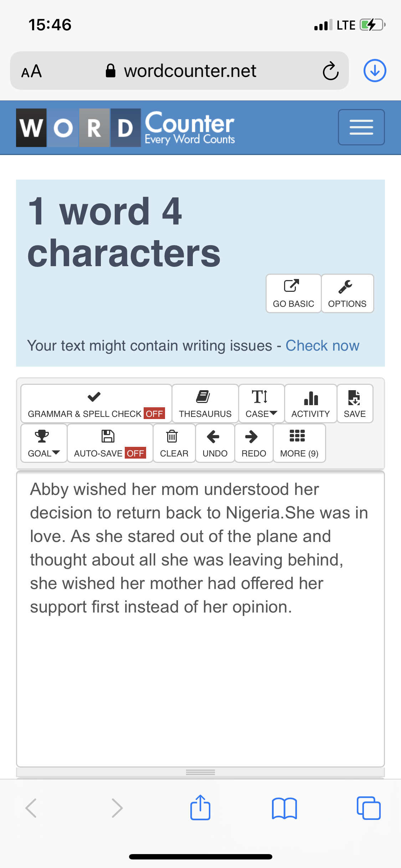Undo the last edit
This screenshot has height=868, width=401.
[x=215, y=443]
